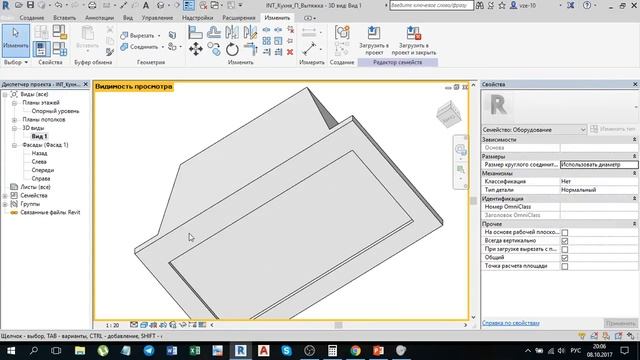This screenshot has width=640, height=360.
Task: Select the Offset tool in ribbon
Action: click(x=214, y=32)
